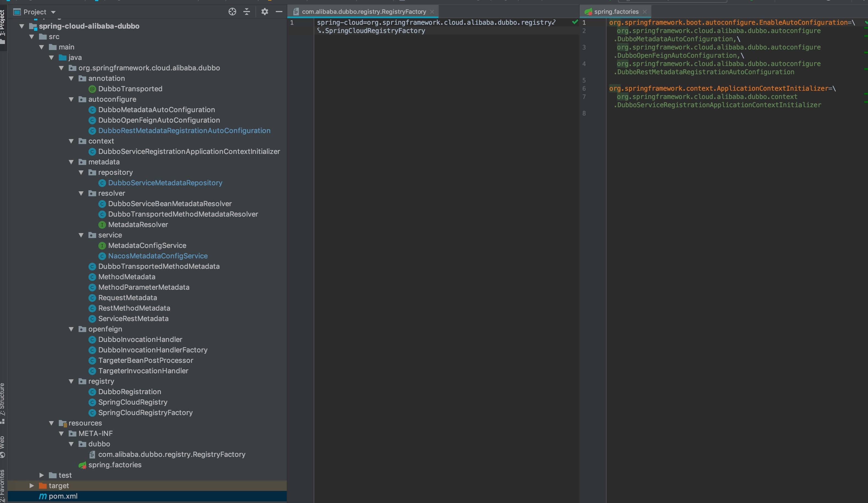Toggle the Favorites tool window stripe
The image size is (868, 503).
3,486
